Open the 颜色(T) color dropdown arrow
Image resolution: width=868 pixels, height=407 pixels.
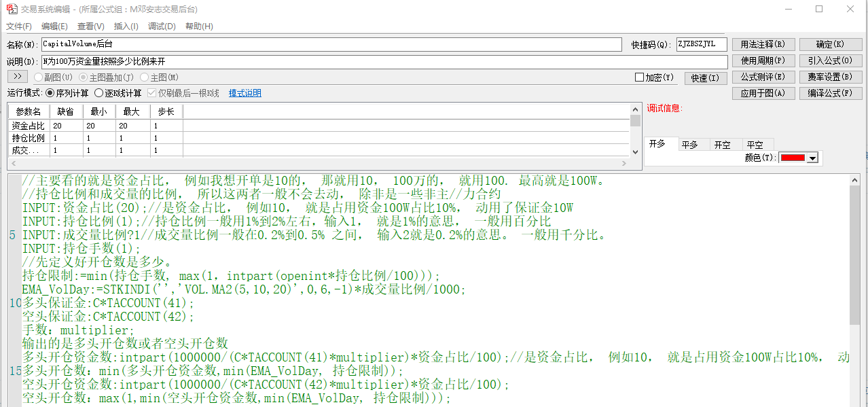point(812,158)
